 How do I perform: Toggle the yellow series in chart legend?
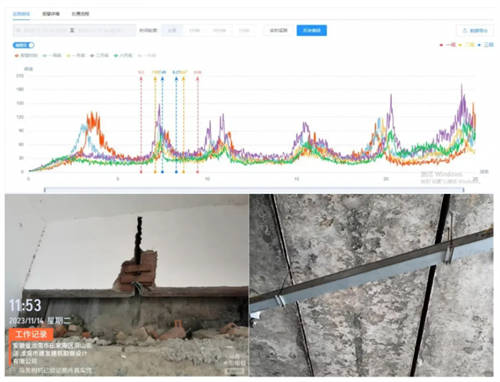tap(76, 56)
